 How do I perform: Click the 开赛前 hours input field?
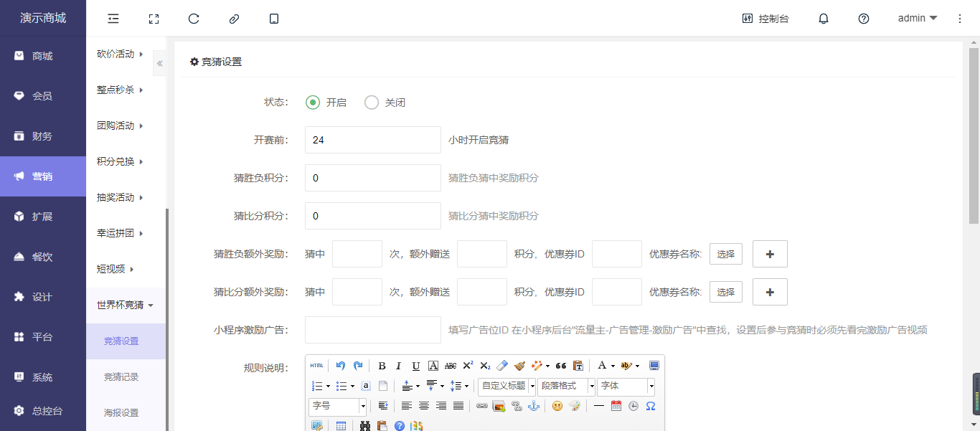(x=373, y=140)
